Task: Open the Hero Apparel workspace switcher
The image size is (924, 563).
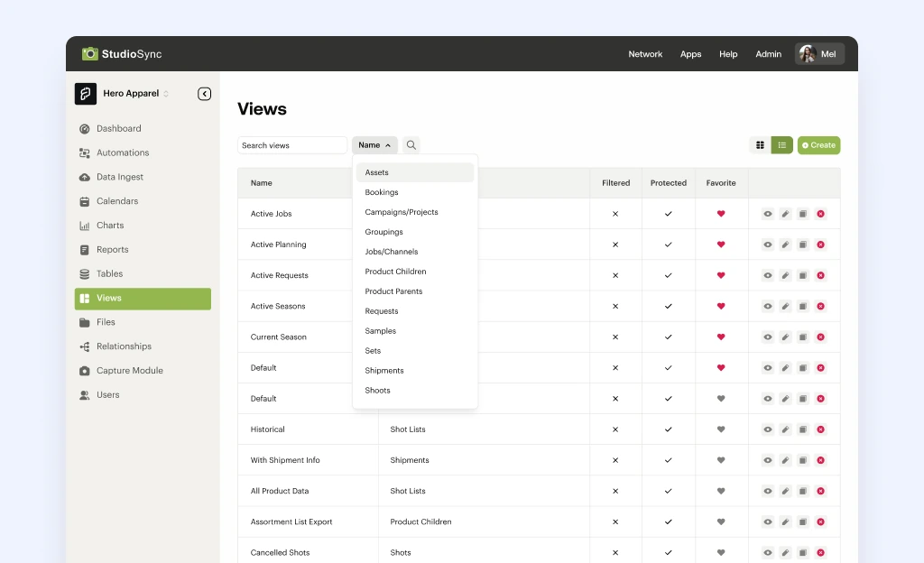Action: [x=135, y=94]
